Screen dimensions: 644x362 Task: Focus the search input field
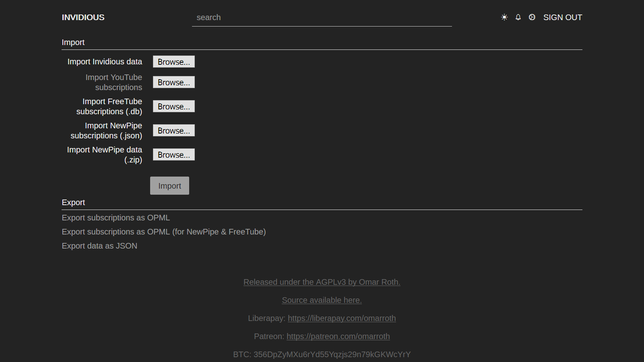(322, 18)
